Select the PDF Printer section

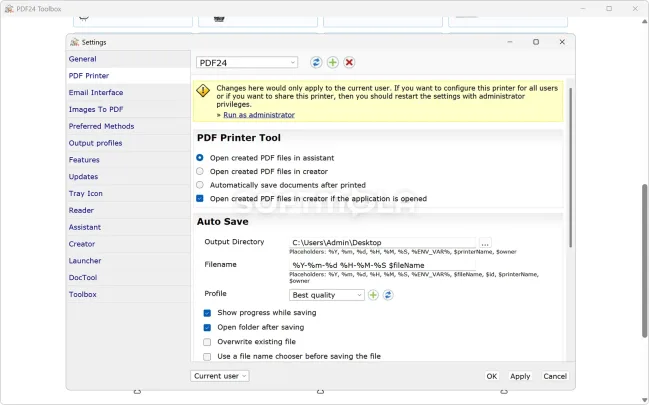128,76
